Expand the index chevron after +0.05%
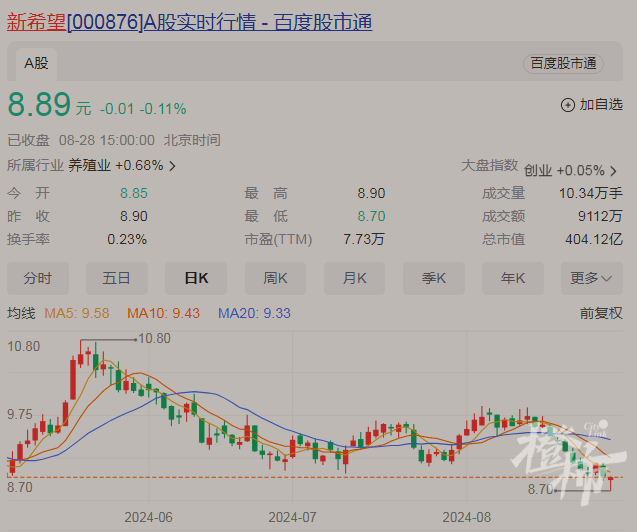 (613, 171)
